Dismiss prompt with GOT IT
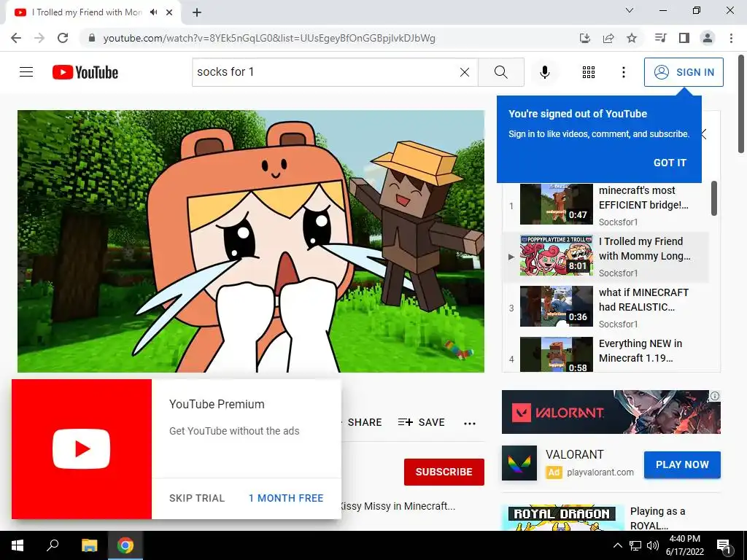 tap(670, 163)
